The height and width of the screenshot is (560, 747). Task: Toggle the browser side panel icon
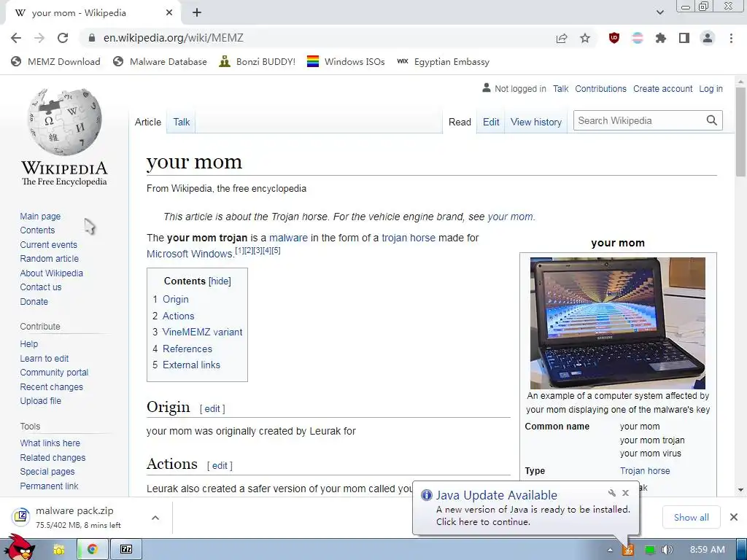(684, 38)
